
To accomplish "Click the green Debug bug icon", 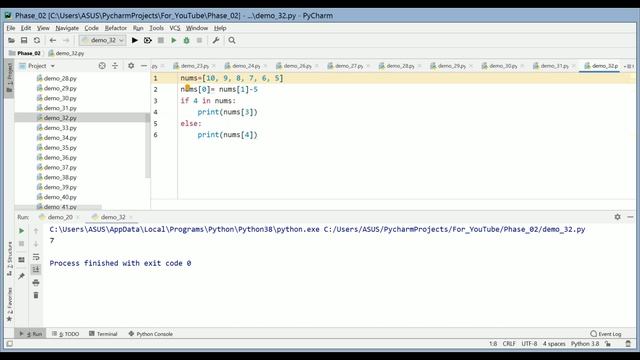I will 187,40.
